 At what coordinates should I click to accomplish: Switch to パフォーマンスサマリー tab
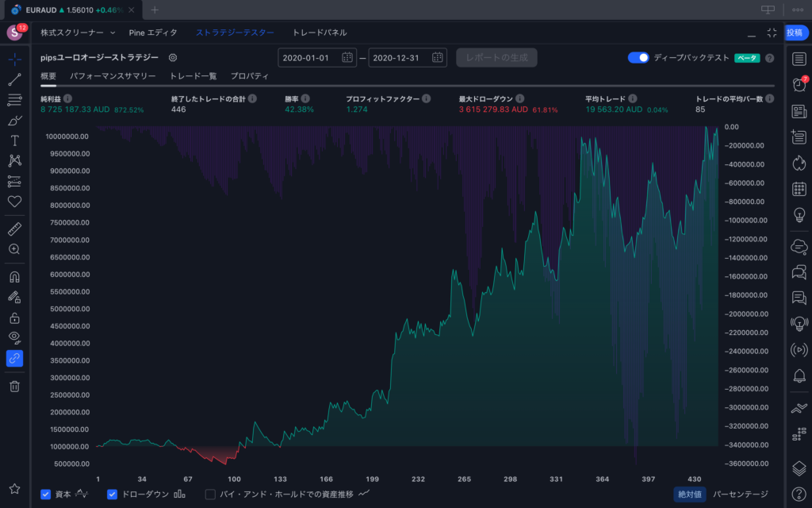(x=113, y=76)
